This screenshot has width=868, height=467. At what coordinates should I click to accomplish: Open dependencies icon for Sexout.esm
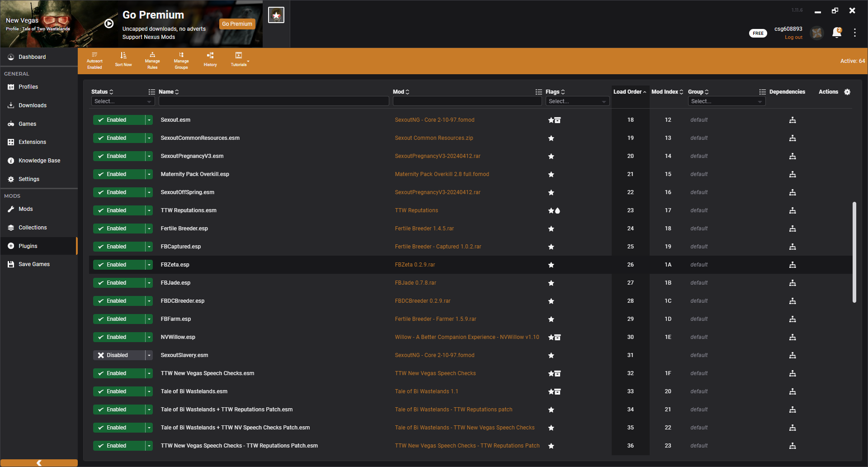click(x=793, y=120)
